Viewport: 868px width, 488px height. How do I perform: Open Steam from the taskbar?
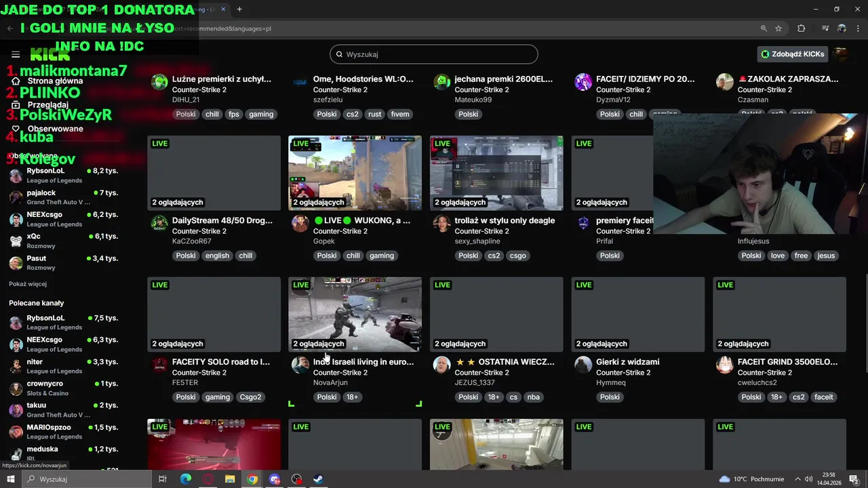[318, 479]
